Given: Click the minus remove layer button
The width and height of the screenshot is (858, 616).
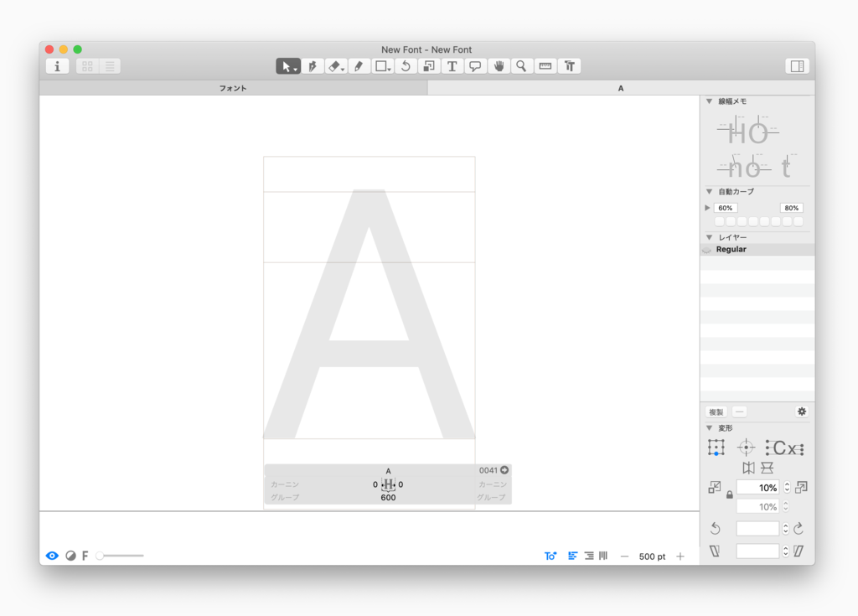Looking at the screenshot, I should pos(740,412).
